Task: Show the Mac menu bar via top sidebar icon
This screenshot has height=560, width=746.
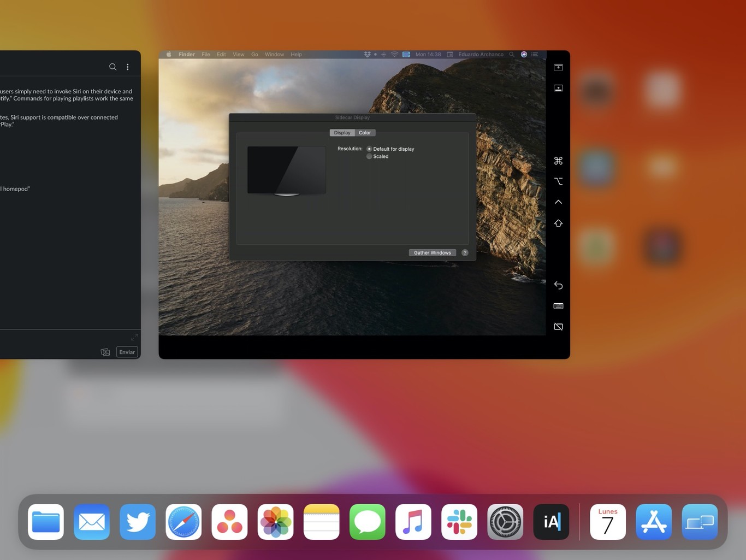Action: click(558, 67)
